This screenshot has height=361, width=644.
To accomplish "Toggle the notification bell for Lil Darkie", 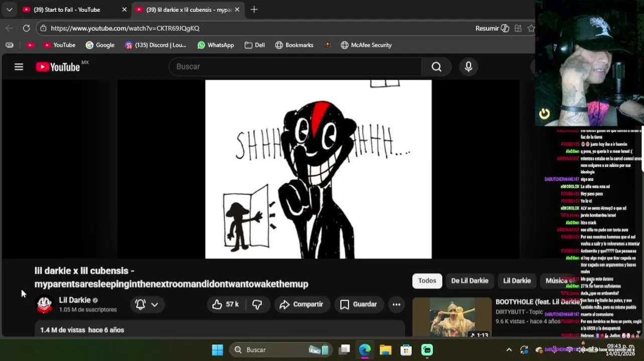I will pos(140,304).
